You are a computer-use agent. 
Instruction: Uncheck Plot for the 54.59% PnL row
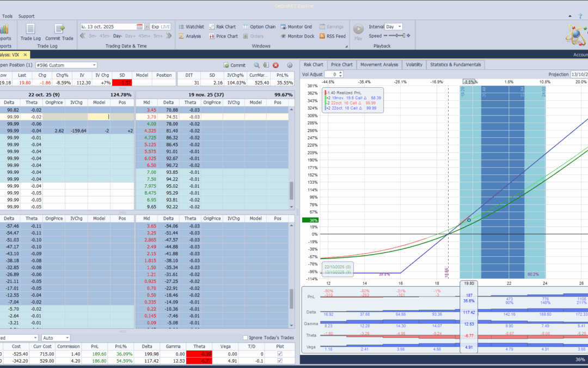280,360
